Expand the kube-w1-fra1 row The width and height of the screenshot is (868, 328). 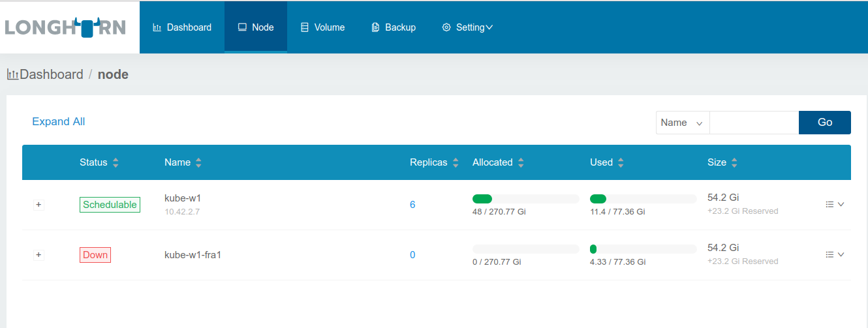coord(39,255)
